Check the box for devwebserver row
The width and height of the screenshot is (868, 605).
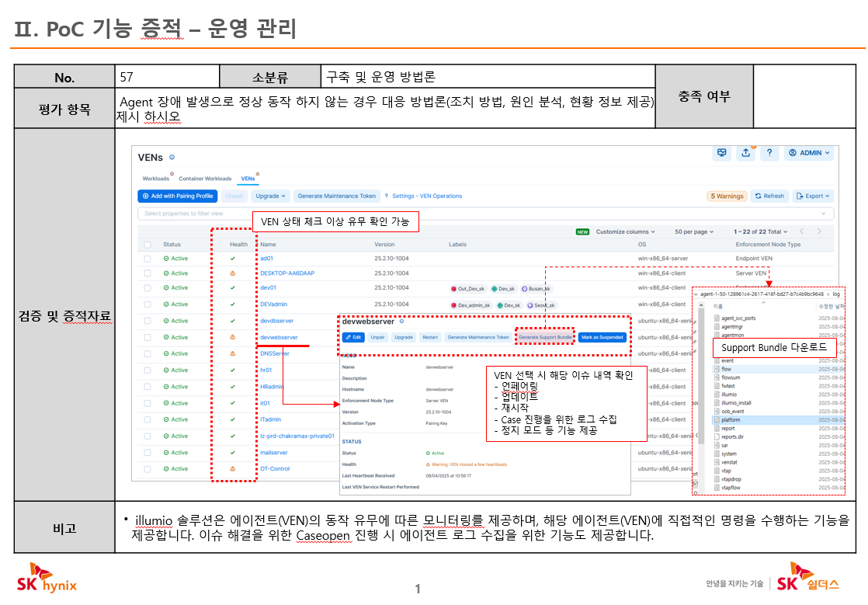pos(148,337)
